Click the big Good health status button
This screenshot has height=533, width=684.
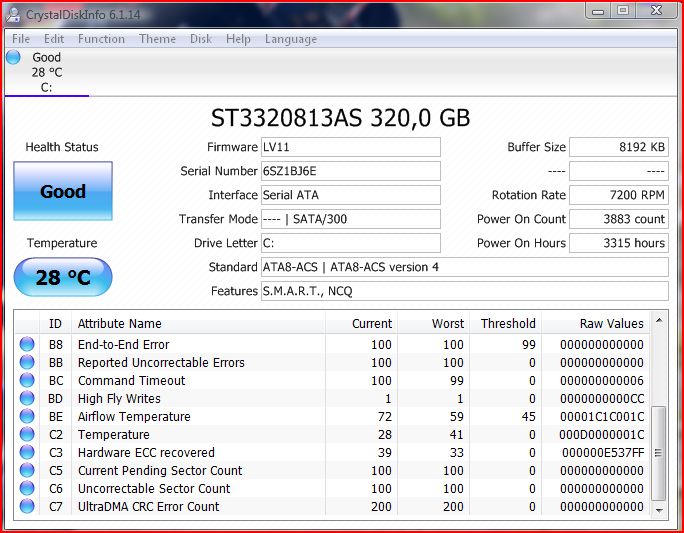(63, 191)
